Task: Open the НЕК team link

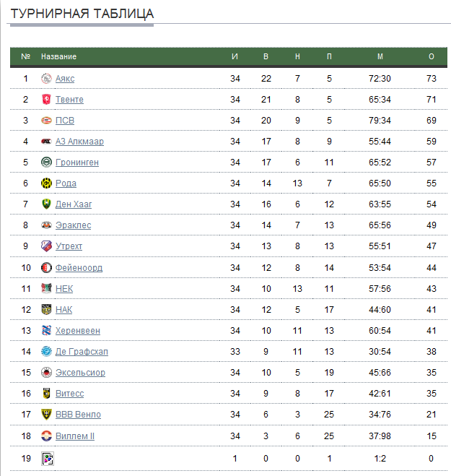Action: (64, 289)
